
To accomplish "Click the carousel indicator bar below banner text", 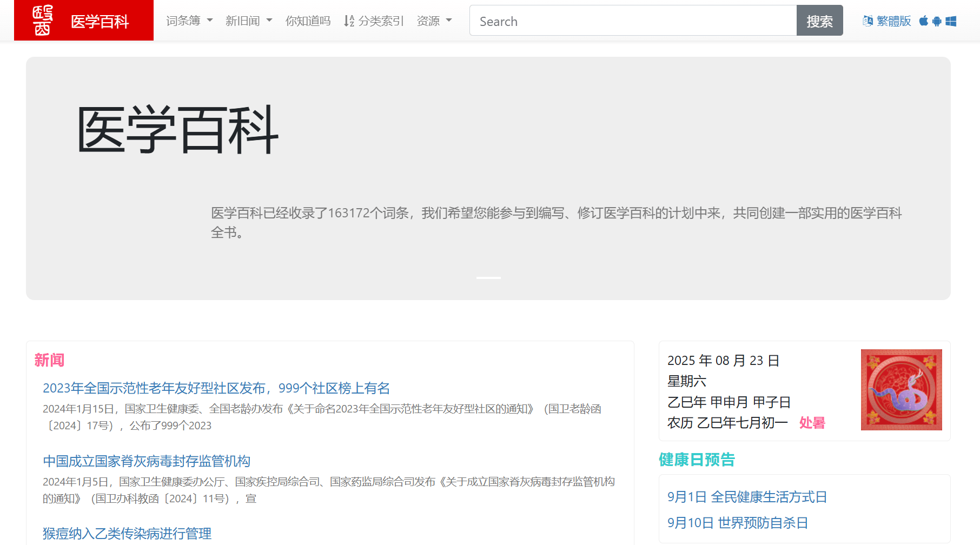I will point(487,277).
